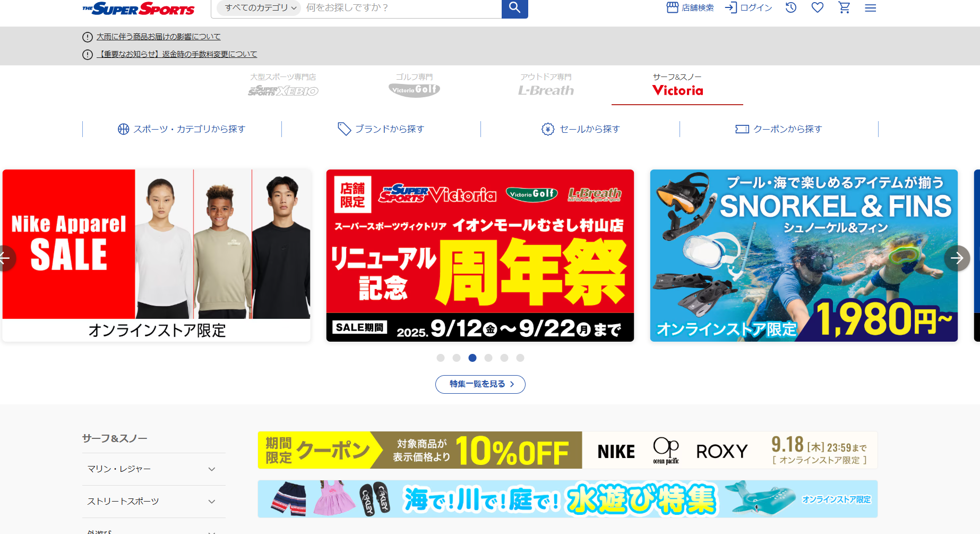The width and height of the screenshot is (980, 534).
Task: Click 特集一覧を見る button
Action: (480, 384)
